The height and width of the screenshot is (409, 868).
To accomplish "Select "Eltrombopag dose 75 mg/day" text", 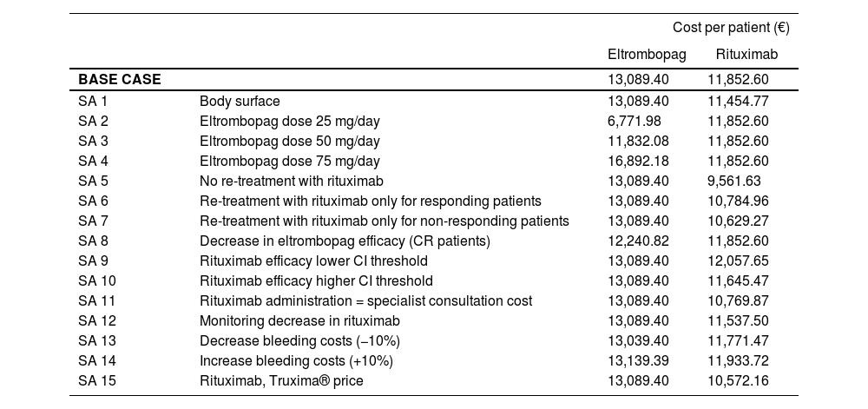I will pyautogui.click(x=290, y=161).
